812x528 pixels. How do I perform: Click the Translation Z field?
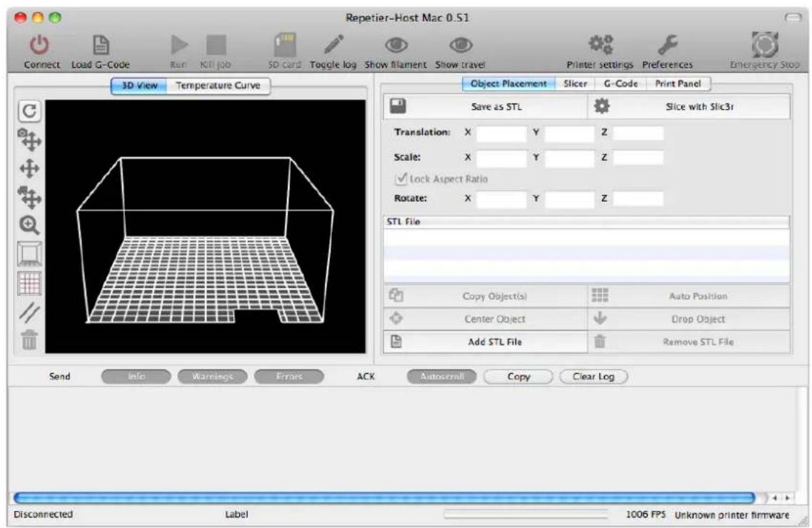(638, 133)
